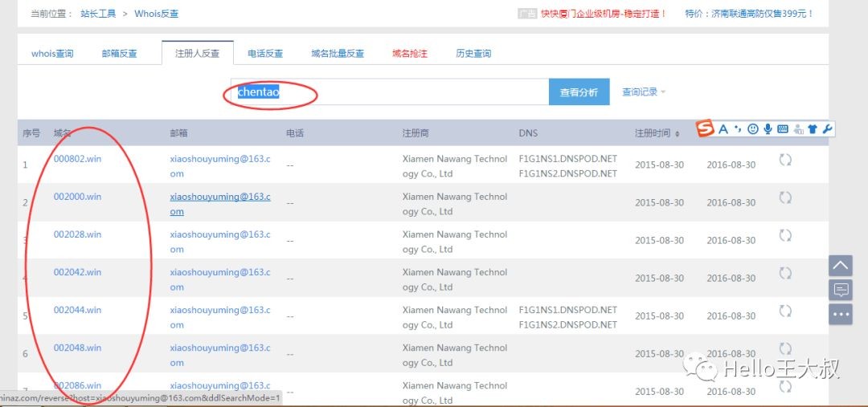Click the refresh icon for the 000802.win row
Viewport: 868px width, 407px height.
coord(785,160)
